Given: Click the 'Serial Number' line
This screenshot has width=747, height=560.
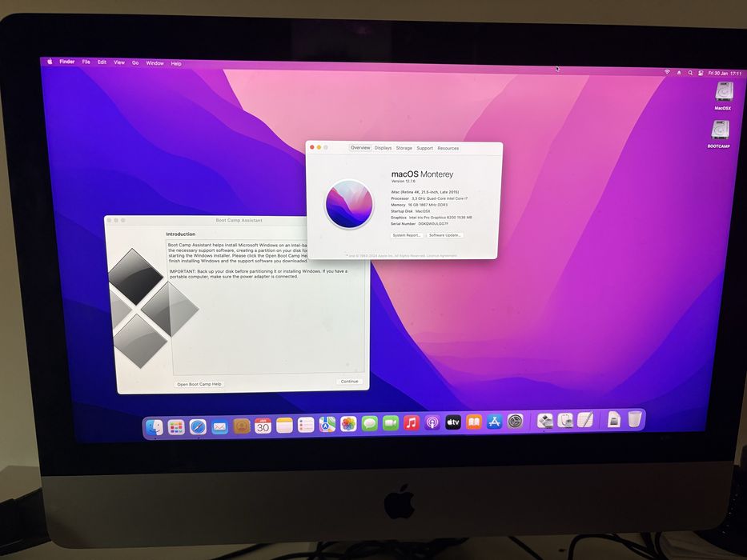Looking at the screenshot, I should tap(420, 223).
